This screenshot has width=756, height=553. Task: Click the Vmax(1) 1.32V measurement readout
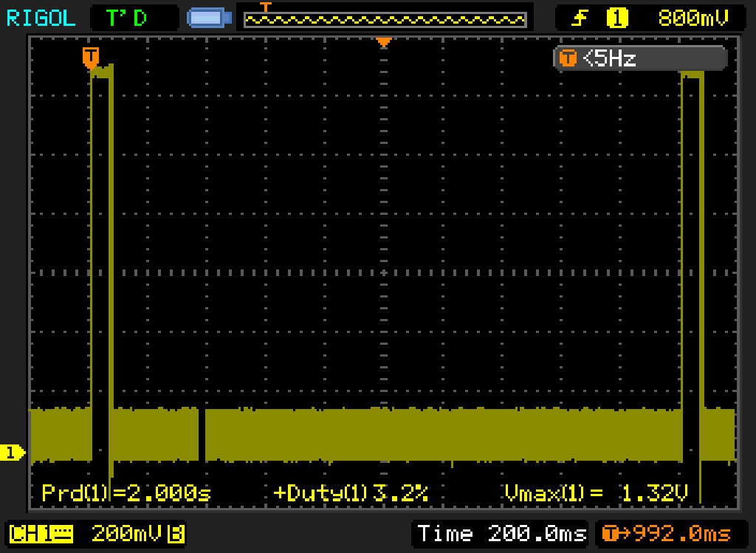coord(596,492)
